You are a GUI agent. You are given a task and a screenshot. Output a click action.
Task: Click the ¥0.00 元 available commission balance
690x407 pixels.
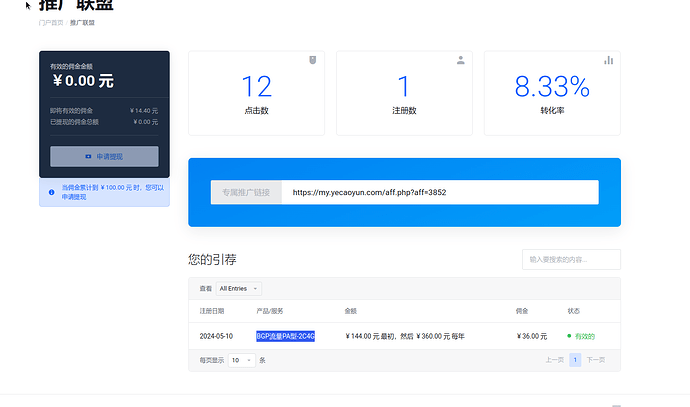point(83,81)
